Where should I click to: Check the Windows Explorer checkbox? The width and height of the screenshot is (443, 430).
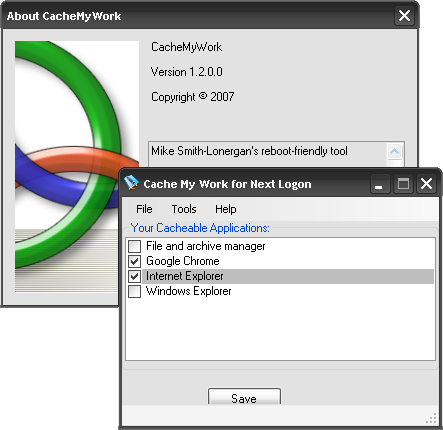(135, 291)
